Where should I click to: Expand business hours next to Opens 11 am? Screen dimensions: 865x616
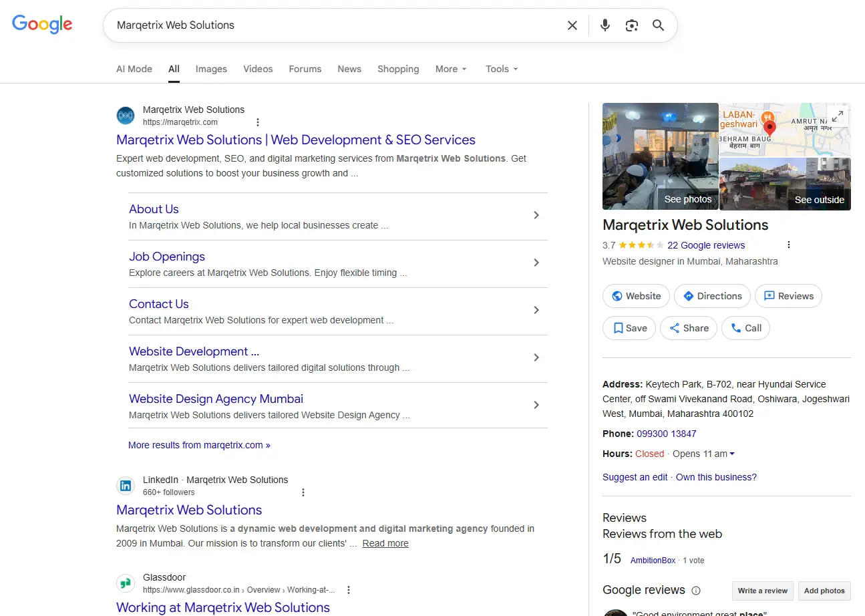(x=732, y=454)
